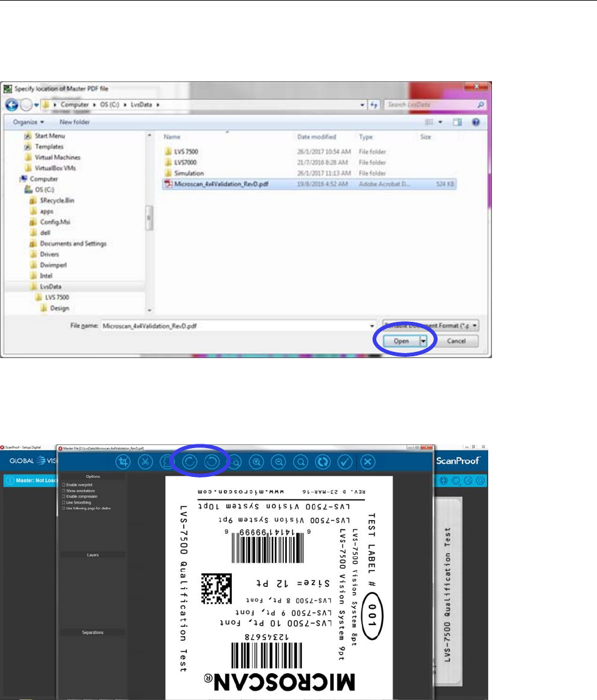Click the refresh button beside address bar
This screenshot has width=597, height=700.
374,105
